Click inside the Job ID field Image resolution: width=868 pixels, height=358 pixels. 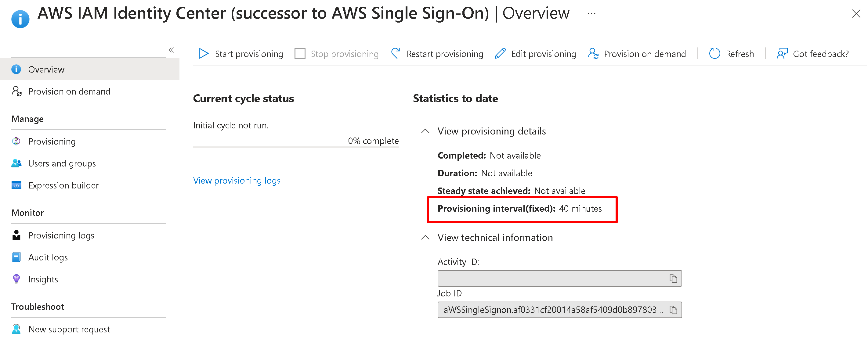[x=553, y=310]
